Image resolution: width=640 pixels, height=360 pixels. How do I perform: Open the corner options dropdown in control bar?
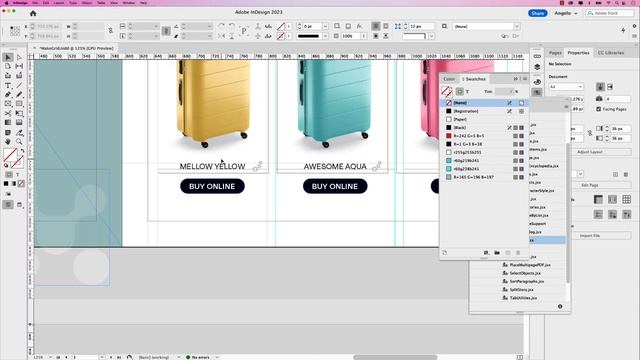(x=431, y=36)
